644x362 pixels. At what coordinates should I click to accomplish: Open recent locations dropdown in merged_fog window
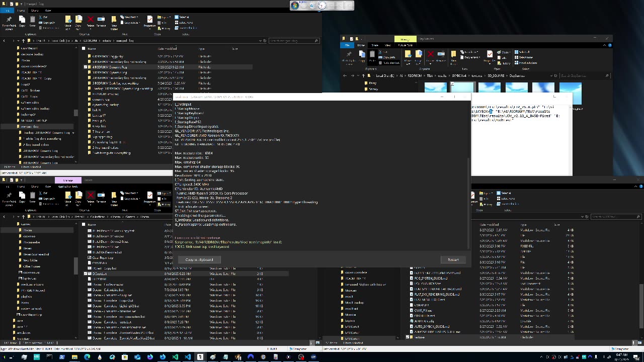click(18, 41)
